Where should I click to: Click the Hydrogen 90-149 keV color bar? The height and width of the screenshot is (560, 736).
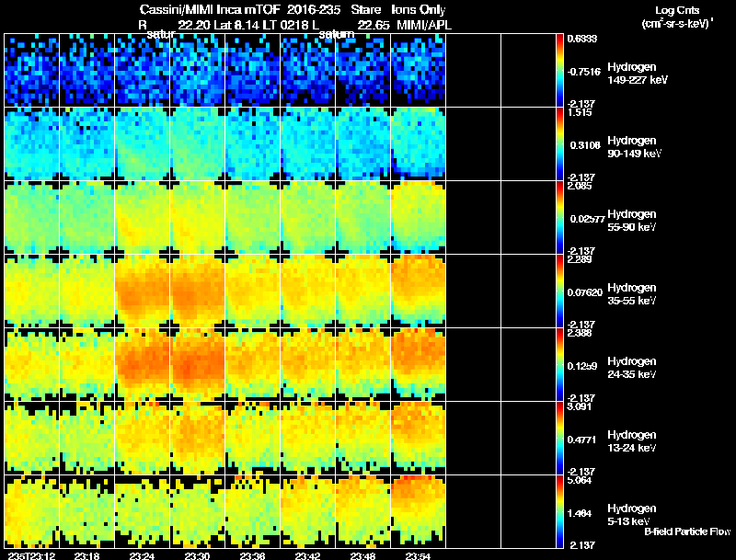pos(559,144)
